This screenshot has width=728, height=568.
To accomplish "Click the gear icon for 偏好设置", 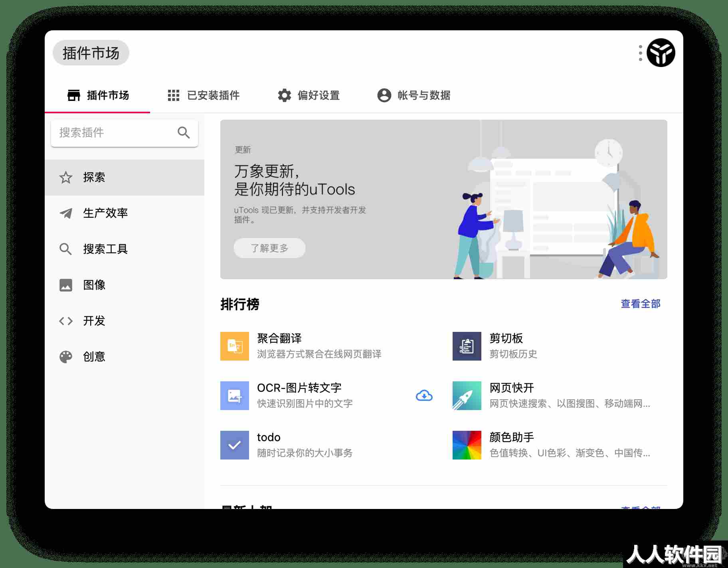I will pos(284,95).
